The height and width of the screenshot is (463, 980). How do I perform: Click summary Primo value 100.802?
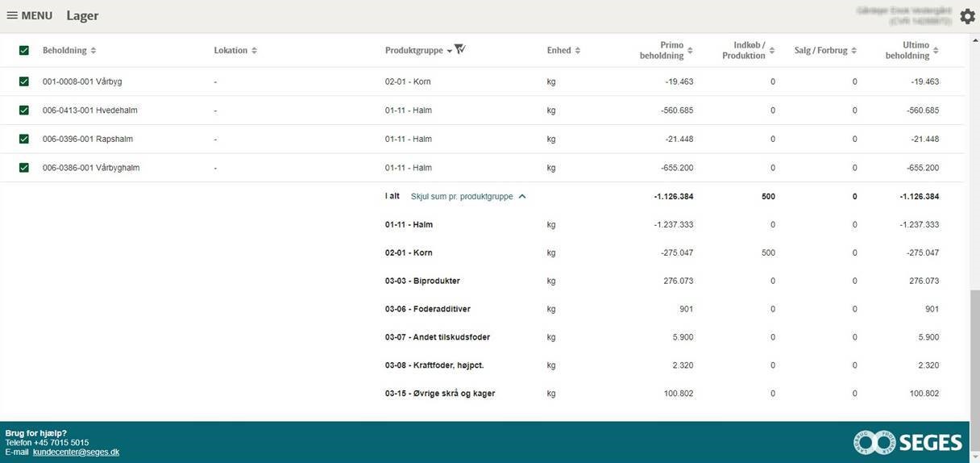point(680,394)
